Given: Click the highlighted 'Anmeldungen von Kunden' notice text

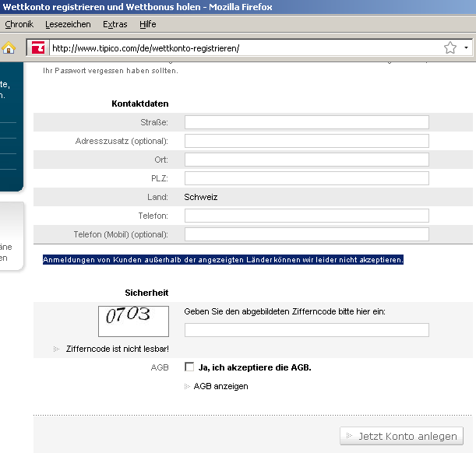Looking at the screenshot, I should pyautogui.click(x=223, y=260).
